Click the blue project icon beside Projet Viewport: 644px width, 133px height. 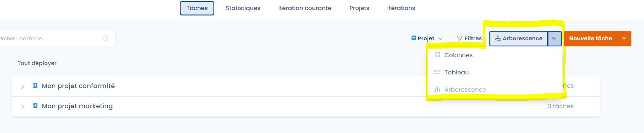pyautogui.click(x=414, y=38)
